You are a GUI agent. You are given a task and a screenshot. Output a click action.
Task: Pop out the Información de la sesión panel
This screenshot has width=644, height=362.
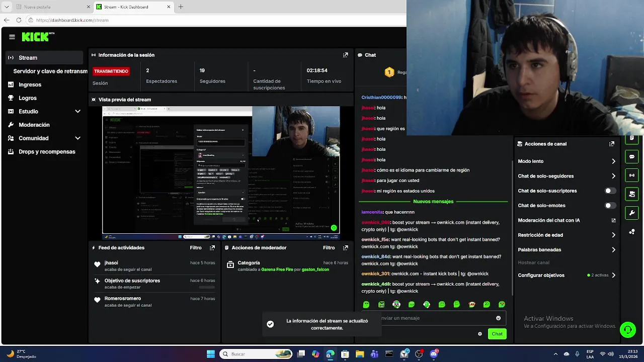[345, 55]
